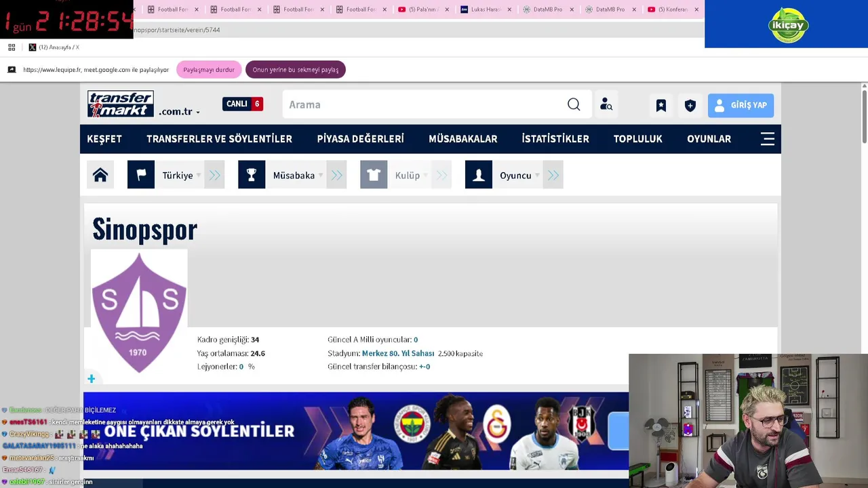Click the bookmark watchlist icon

coord(661,105)
